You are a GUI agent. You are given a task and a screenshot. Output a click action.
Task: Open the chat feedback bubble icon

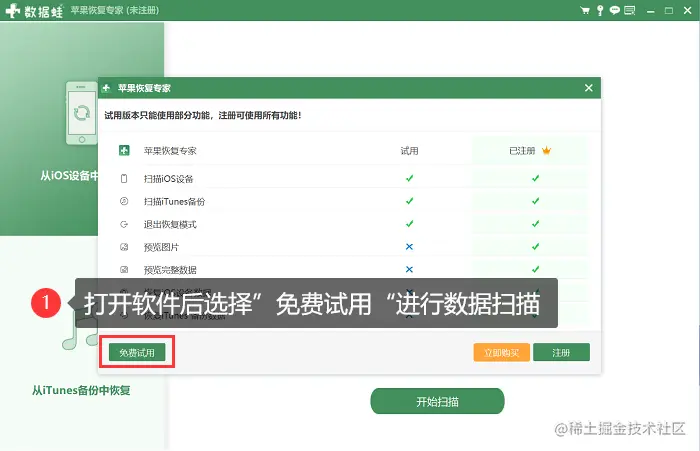tap(615, 10)
